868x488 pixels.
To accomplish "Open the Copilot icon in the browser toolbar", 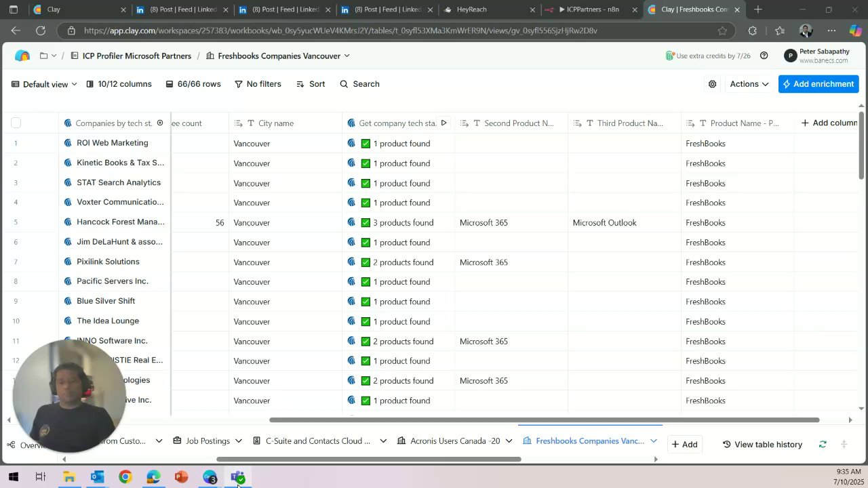I will click(x=856, y=30).
